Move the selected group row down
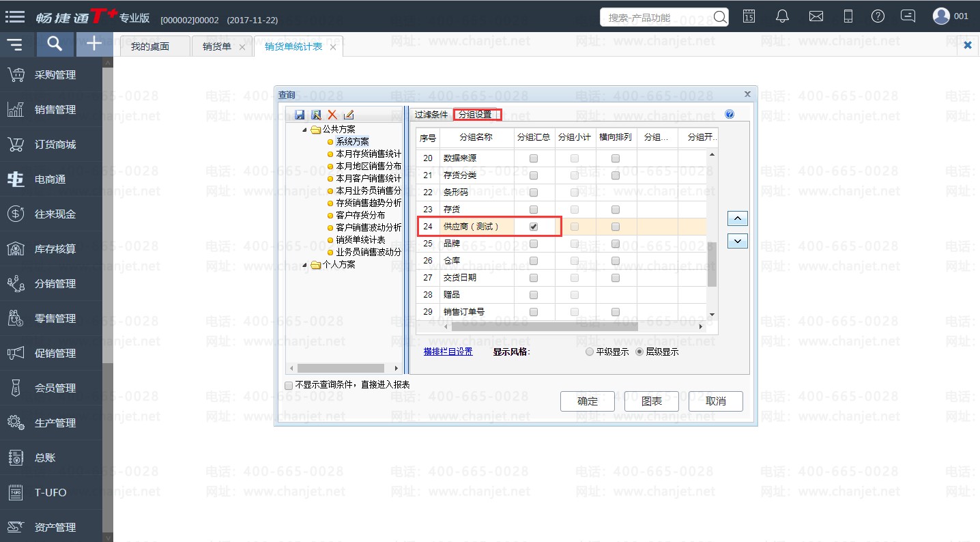 point(738,241)
